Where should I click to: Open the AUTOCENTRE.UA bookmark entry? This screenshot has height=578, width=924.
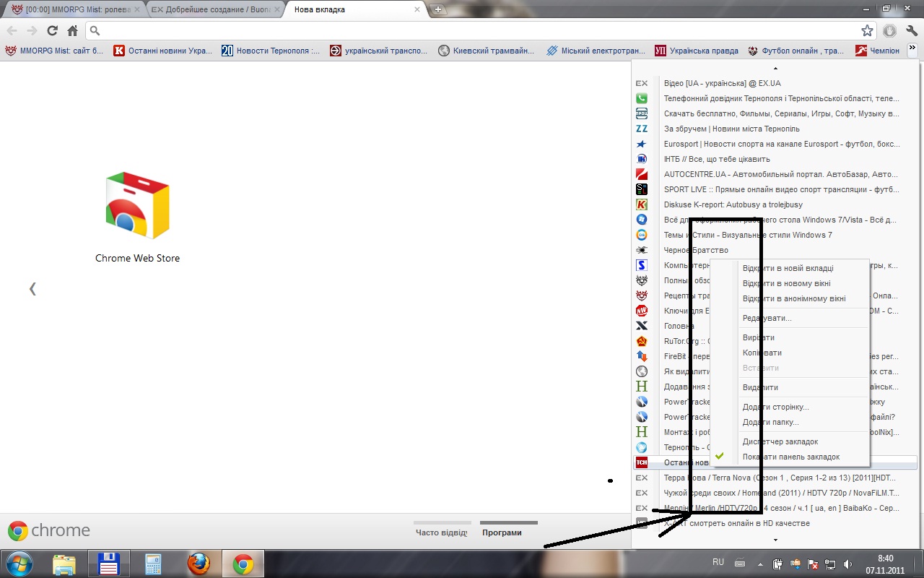[x=775, y=174]
